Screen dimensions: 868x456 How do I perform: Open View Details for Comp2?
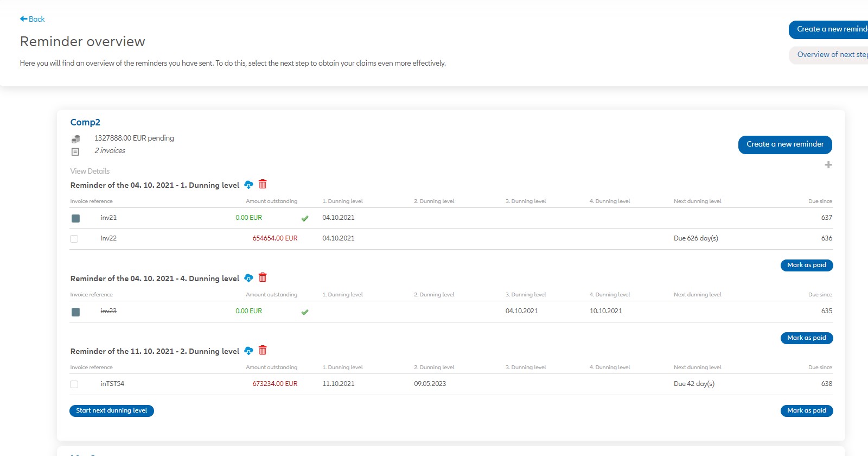pyautogui.click(x=90, y=171)
